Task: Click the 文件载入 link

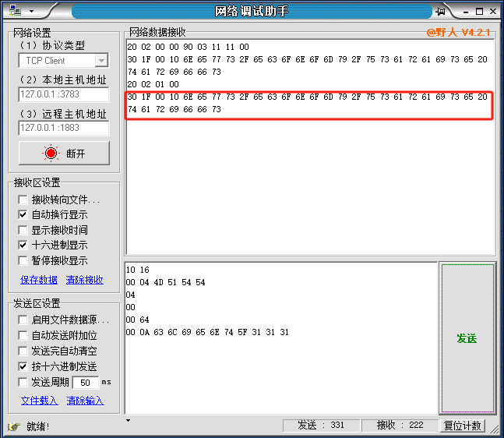Action: click(40, 401)
